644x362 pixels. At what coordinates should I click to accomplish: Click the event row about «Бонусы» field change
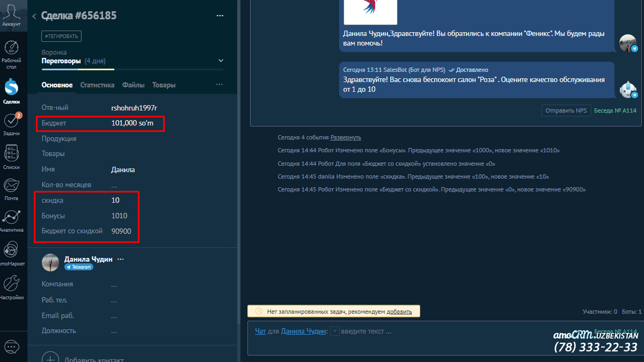tap(419, 150)
